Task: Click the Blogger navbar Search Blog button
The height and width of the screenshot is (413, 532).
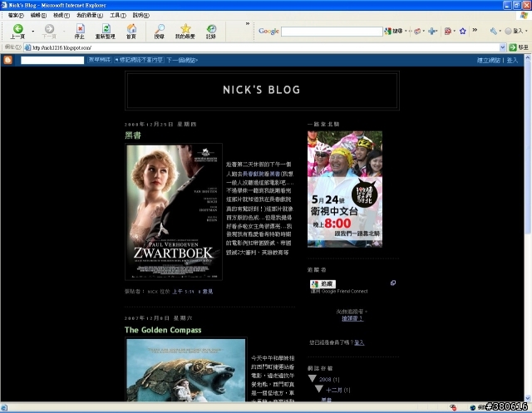Action: 100,60
